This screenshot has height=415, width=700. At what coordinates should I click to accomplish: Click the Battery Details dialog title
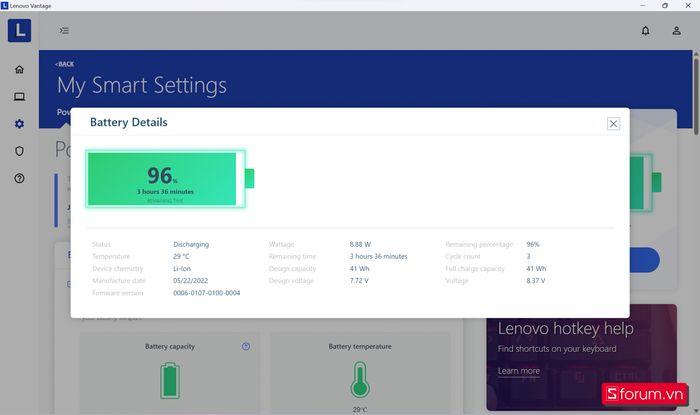[129, 122]
